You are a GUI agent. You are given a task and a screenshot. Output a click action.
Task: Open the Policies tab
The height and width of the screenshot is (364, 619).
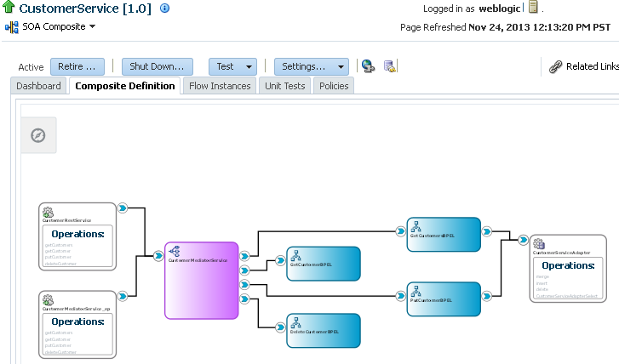pos(334,86)
